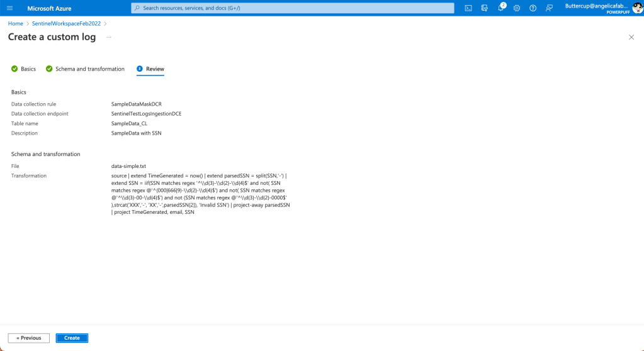
Task: Open portal settings gear icon
Action: (517, 8)
